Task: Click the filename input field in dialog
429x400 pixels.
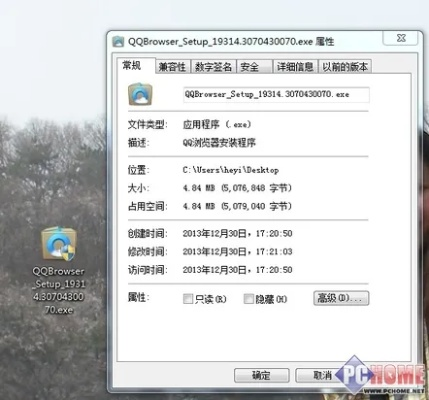Action: pyautogui.click(x=276, y=94)
